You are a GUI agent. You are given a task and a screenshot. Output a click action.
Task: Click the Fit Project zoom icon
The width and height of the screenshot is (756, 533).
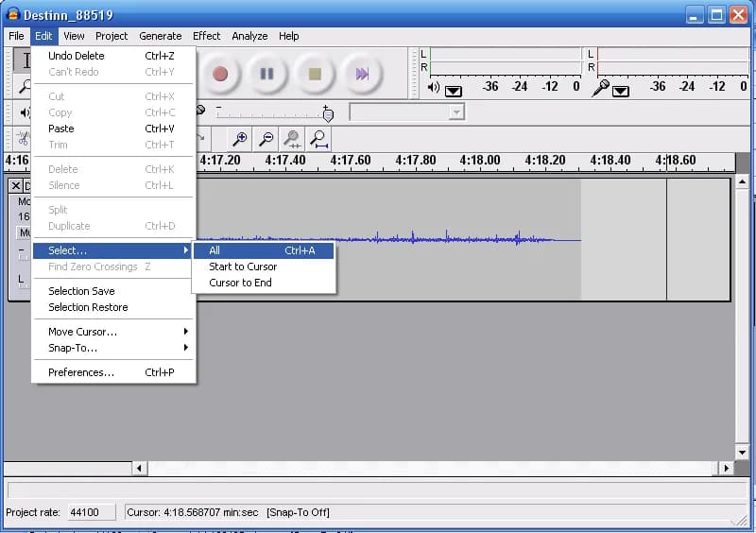[318, 139]
